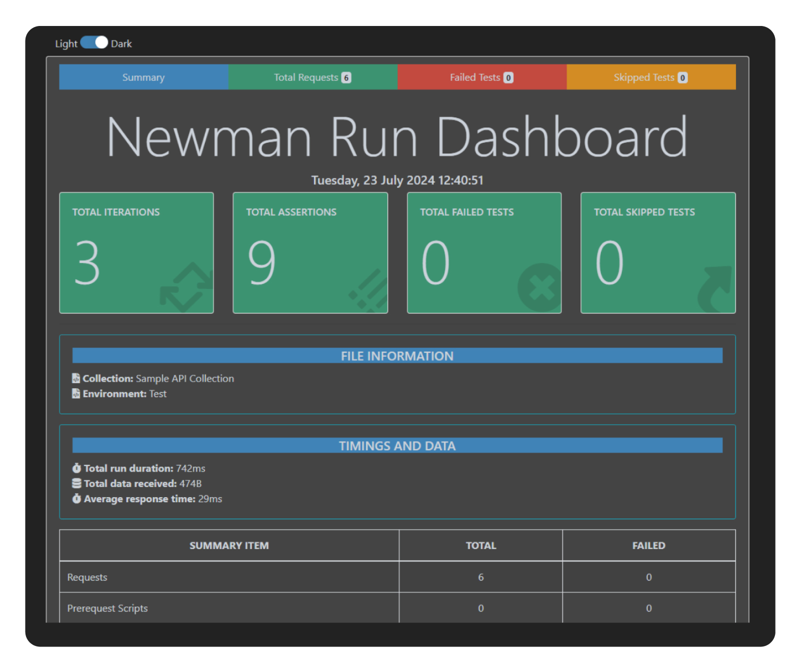Click the Prerequest Scripts table row
This screenshot has width=800, height=672.
coord(228,608)
